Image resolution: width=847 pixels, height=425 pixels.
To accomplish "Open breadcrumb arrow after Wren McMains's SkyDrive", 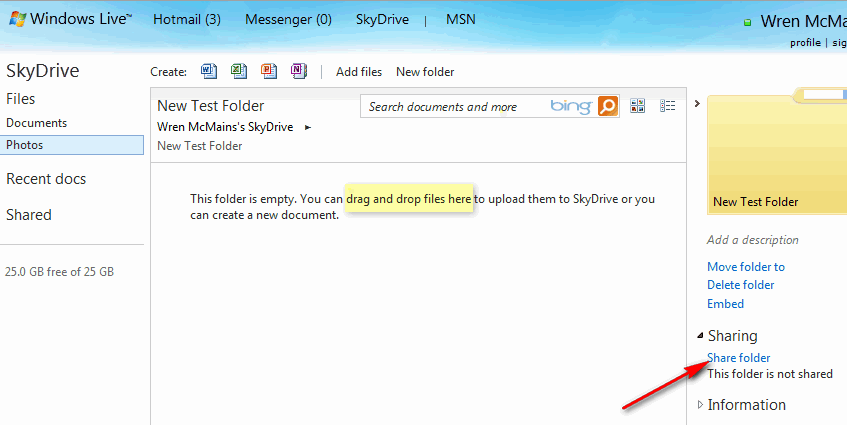I will click(308, 127).
